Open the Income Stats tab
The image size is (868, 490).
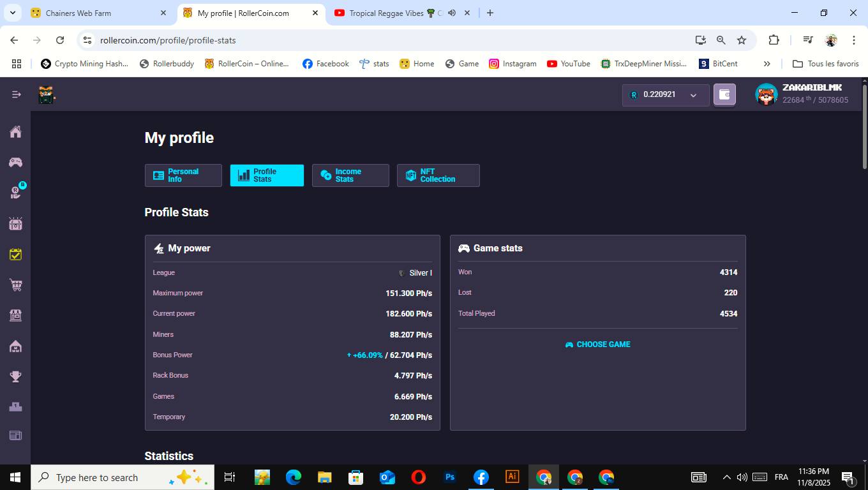coord(350,175)
